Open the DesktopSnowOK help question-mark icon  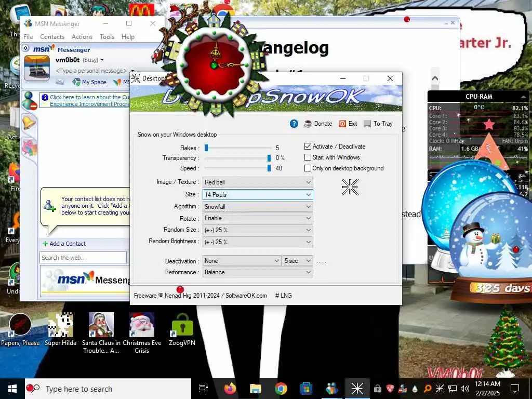pyautogui.click(x=294, y=124)
